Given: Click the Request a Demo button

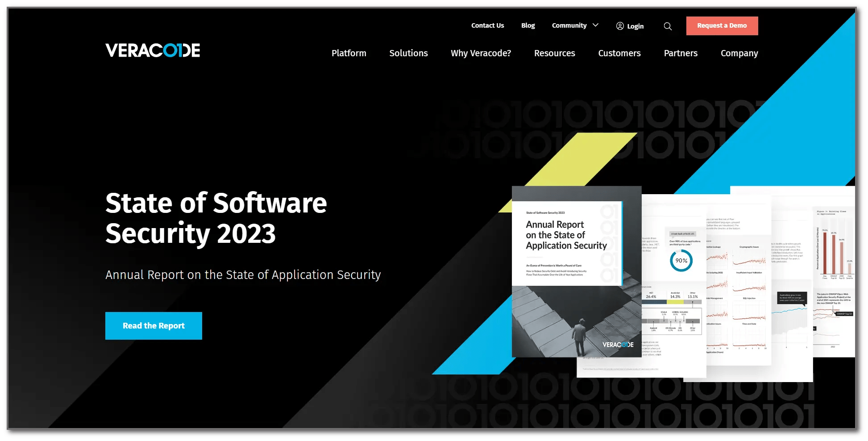Looking at the screenshot, I should tap(722, 26).
